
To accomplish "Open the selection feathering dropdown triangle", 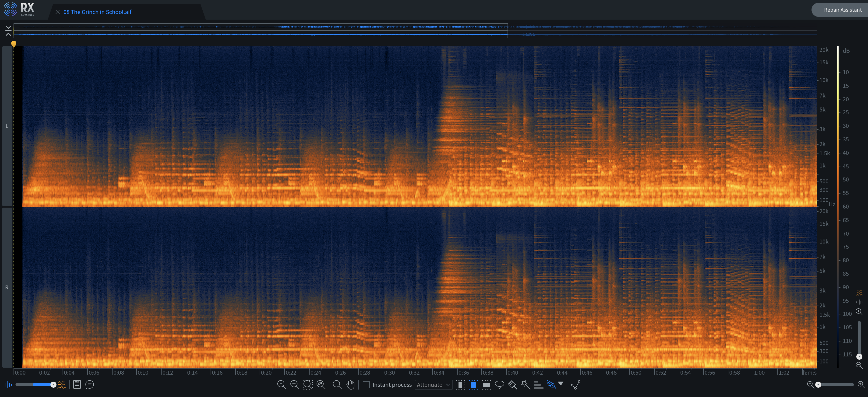I will 561,383.
